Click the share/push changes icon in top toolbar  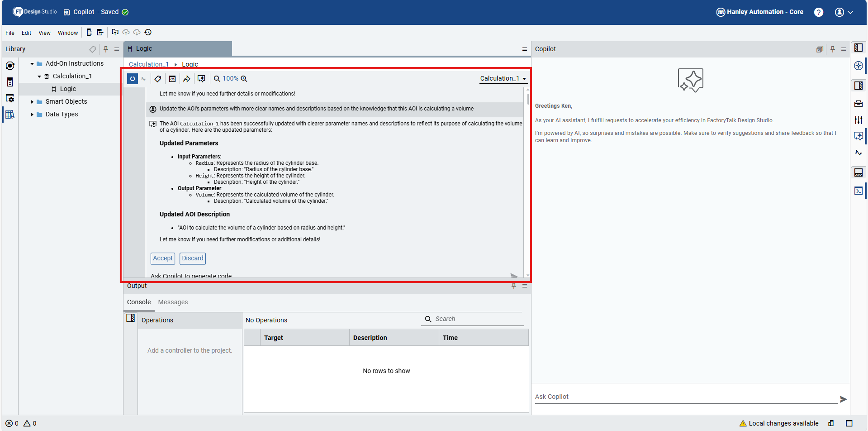[115, 32]
